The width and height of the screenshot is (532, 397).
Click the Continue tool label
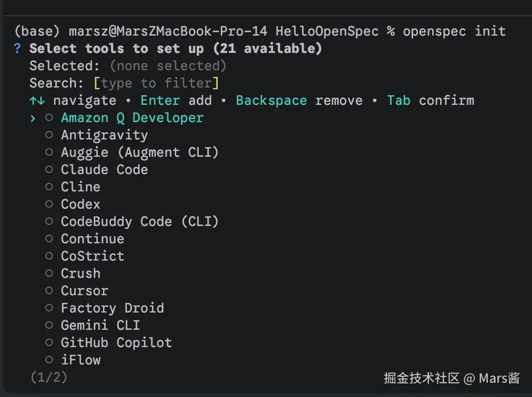tap(92, 239)
